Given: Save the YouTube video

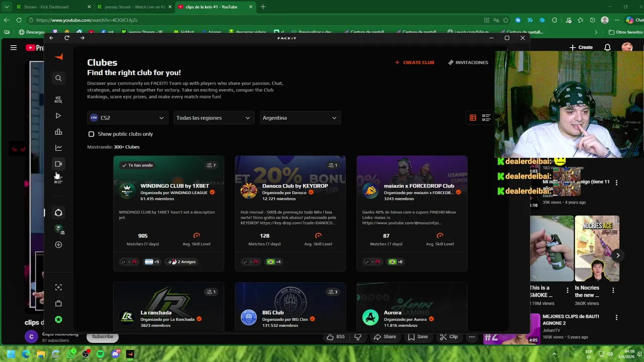Looking at the screenshot, I should (418, 336).
